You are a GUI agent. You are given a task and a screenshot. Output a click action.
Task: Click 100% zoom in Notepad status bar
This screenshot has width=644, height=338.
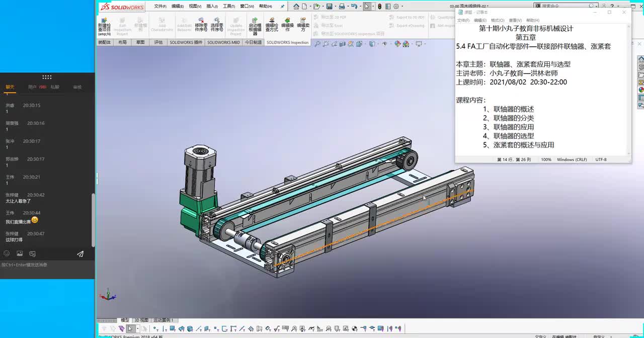tap(546, 159)
